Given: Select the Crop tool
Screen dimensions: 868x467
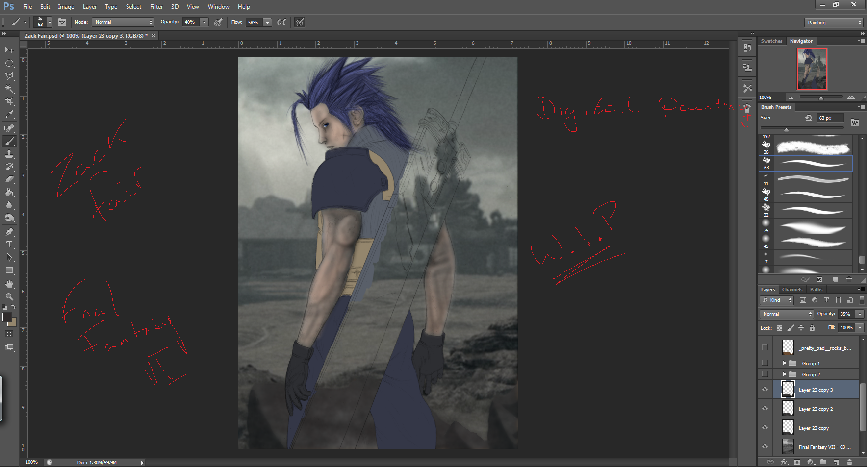Looking at the screenshot, I should [9, 101].
